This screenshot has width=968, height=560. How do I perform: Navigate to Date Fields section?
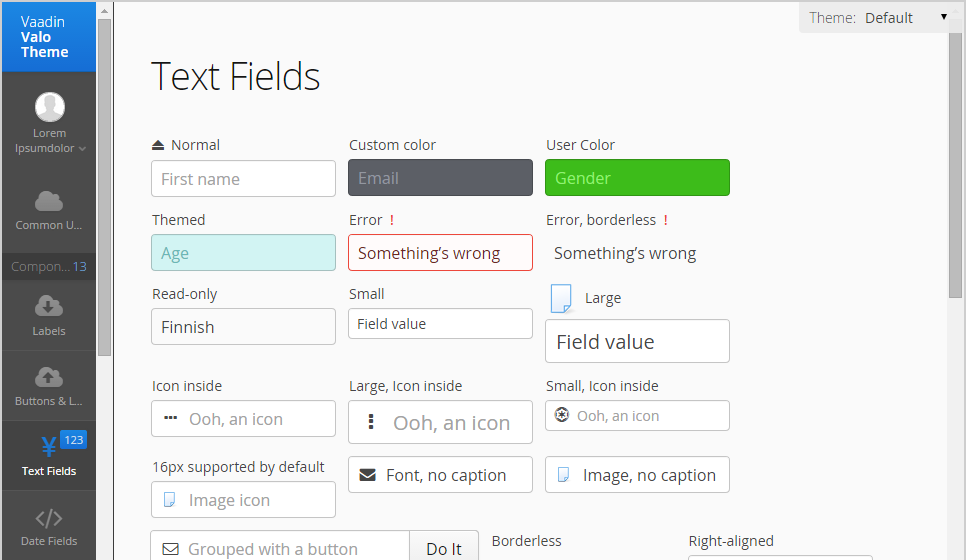pos(49,527)
